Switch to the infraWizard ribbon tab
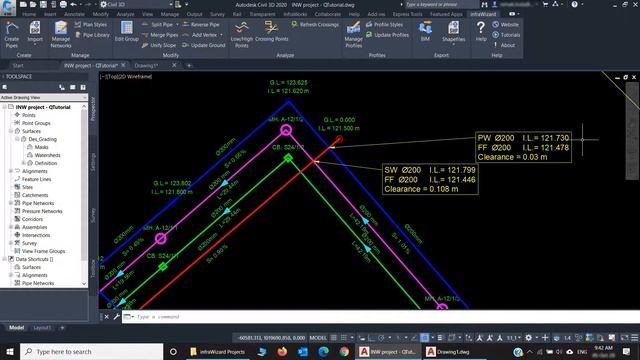Screen dimensions: 640x360 click(x=483, y=14)
